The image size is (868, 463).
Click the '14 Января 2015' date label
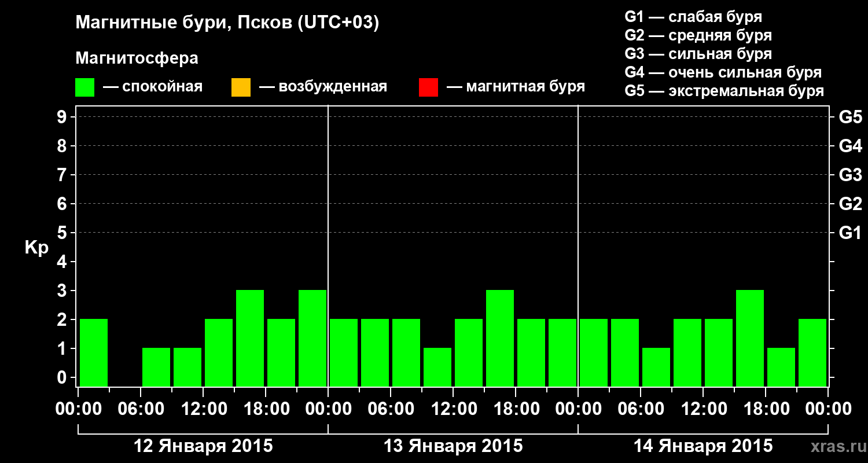click(x=703, y=446)
